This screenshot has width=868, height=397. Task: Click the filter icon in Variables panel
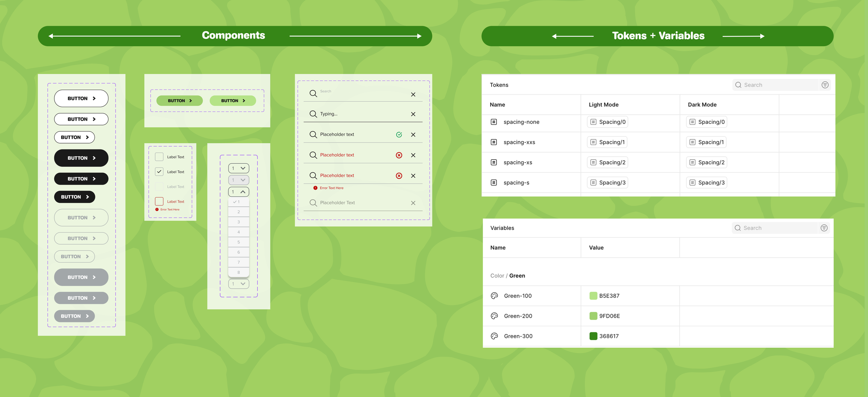point(824,228)
